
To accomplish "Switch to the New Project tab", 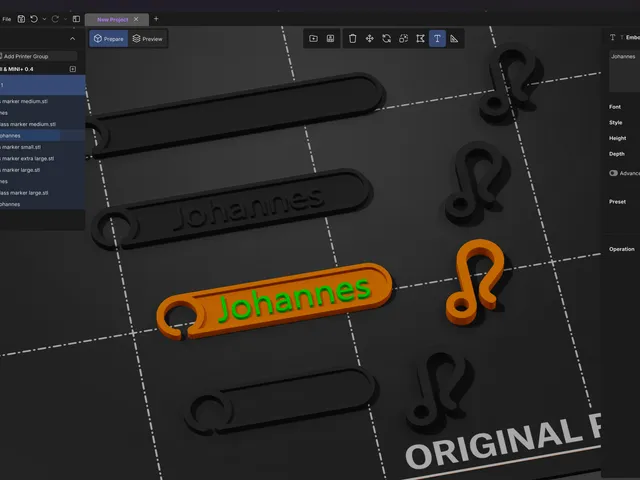I will (x=113, y=19).
